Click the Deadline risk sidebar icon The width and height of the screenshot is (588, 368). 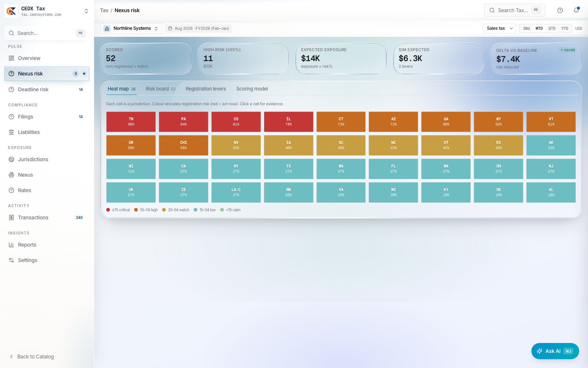(x=11, y=89)
